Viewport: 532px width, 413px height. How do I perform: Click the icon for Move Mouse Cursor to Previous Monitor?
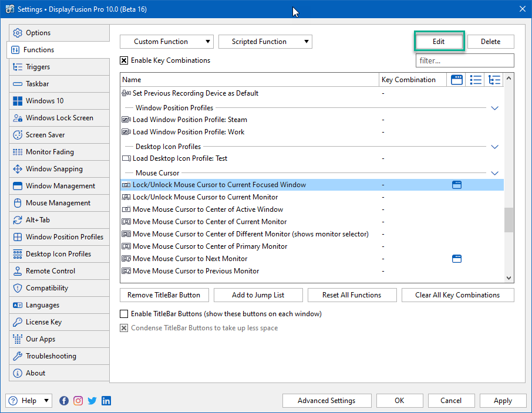pos(126,271)
